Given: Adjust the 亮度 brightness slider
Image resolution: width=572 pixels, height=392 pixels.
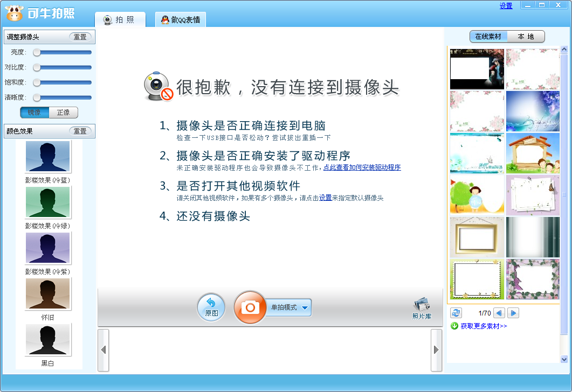Looking at the screenshot, I should pos(62,52).
